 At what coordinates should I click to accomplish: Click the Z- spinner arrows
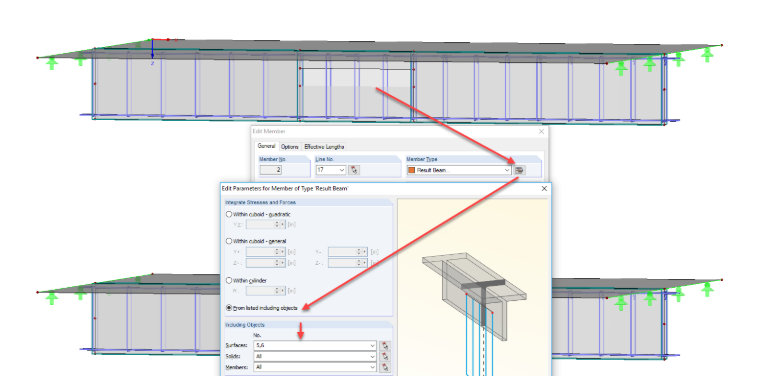pyautogui.click(x=360, y=263)
